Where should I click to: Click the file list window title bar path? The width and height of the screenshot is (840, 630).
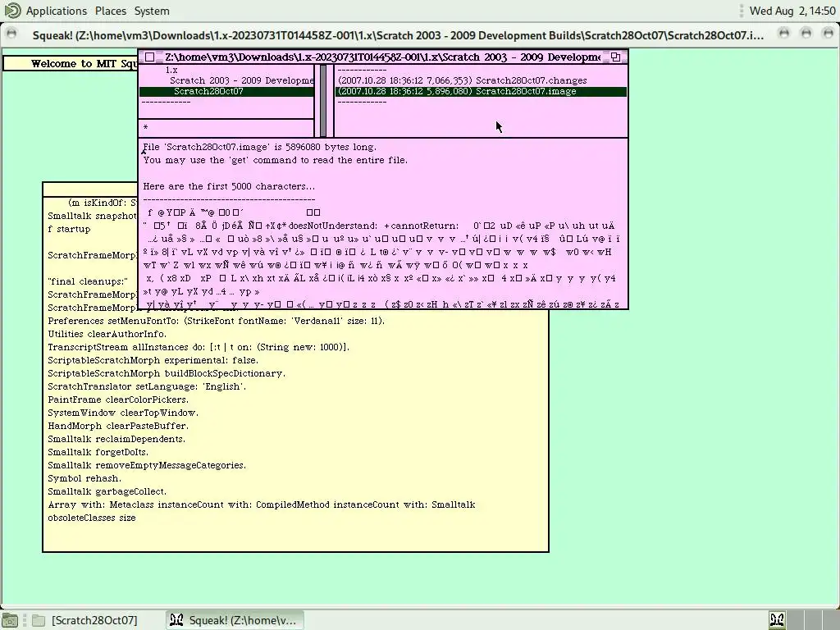pyautogui.click(x=382, y=57)
